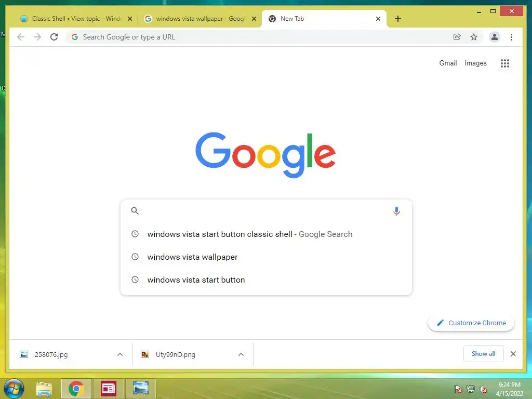The height and width of the screenshot is (399, 532).
Task: Open the 258076.jpg download
Action: [x=71, y=354]
